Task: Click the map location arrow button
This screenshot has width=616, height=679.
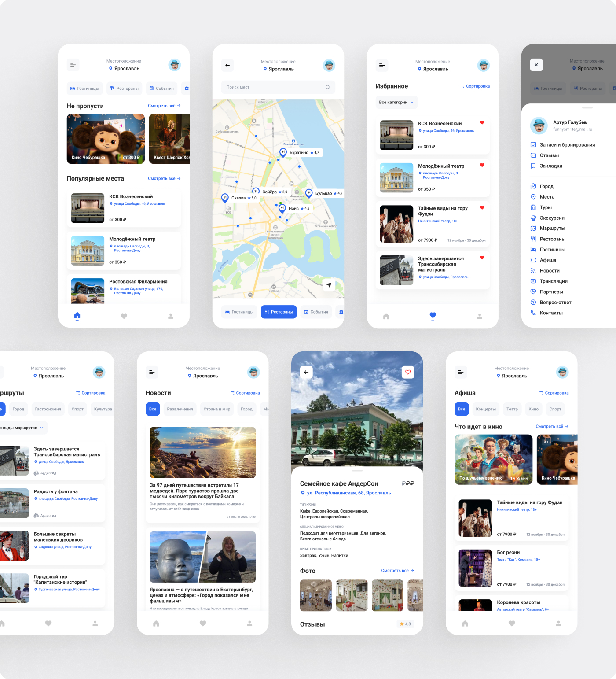Action: click(x=329, y=285)
